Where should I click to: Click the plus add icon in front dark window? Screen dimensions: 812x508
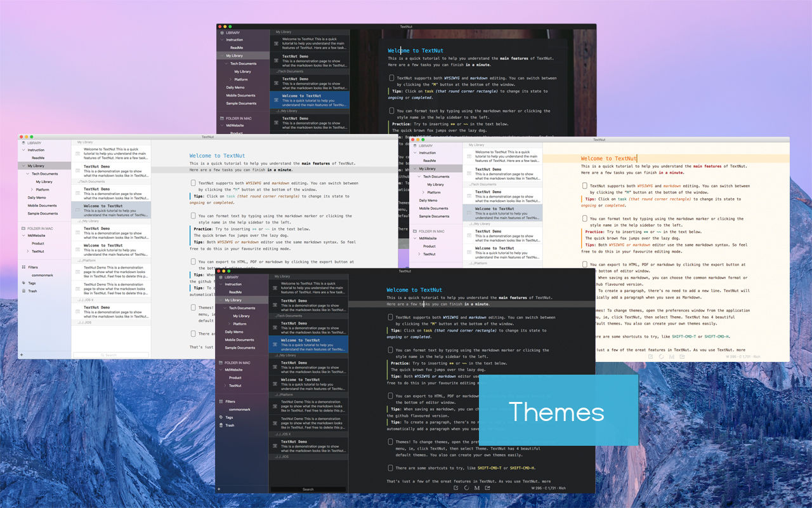point(219,489)
